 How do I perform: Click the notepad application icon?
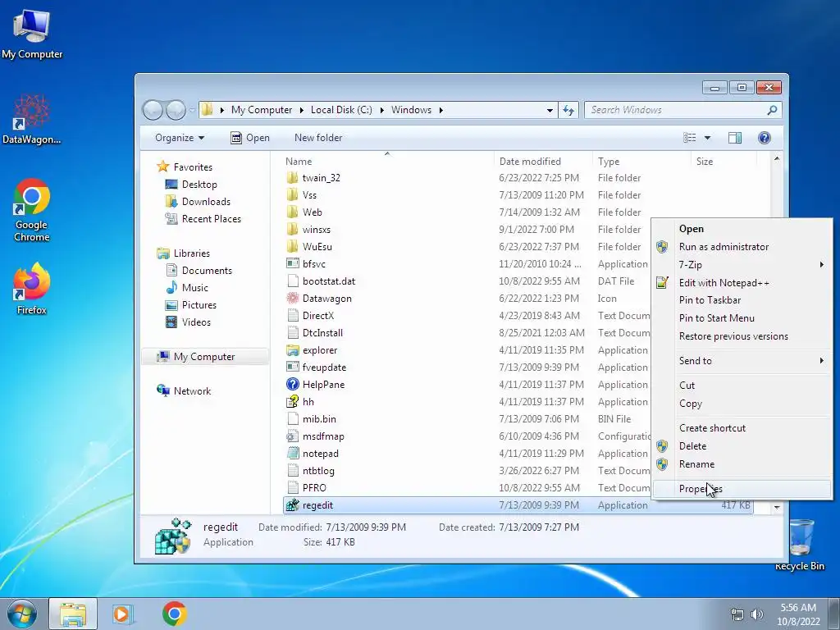(x=293, y=453)
